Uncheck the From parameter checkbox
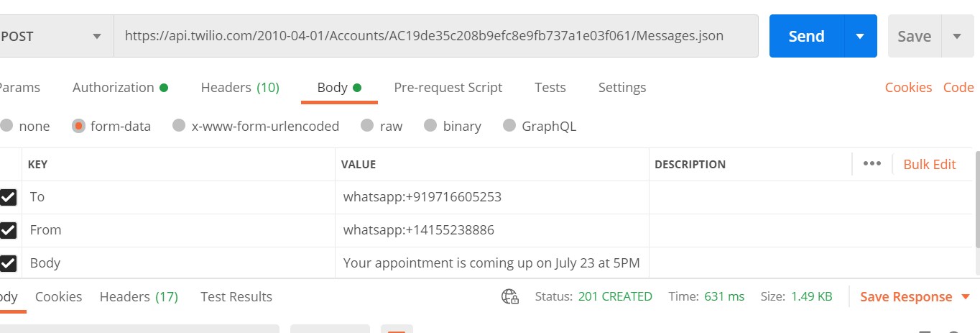Viewport: 980px width, 333px height. (x=9, y=230)
